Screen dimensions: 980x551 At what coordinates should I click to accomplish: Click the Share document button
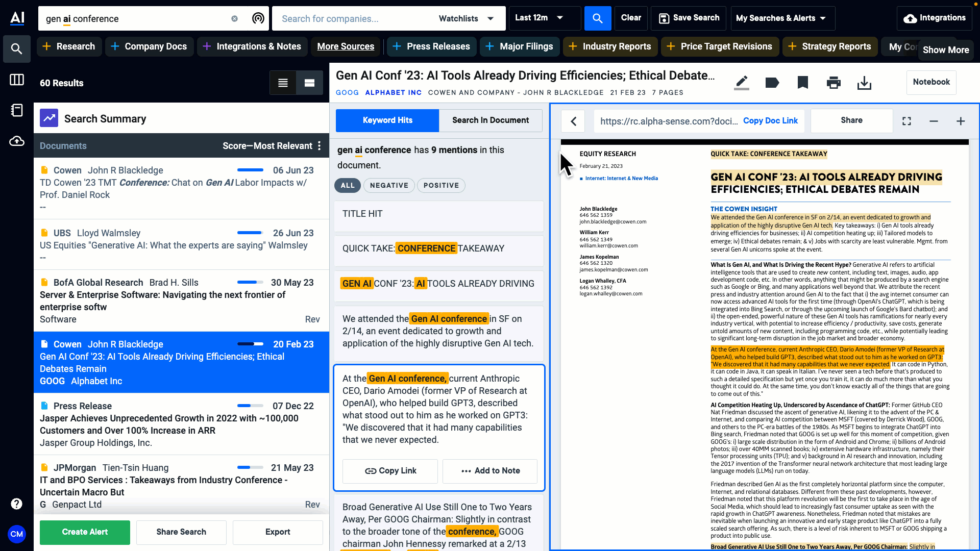click(851, 120)
